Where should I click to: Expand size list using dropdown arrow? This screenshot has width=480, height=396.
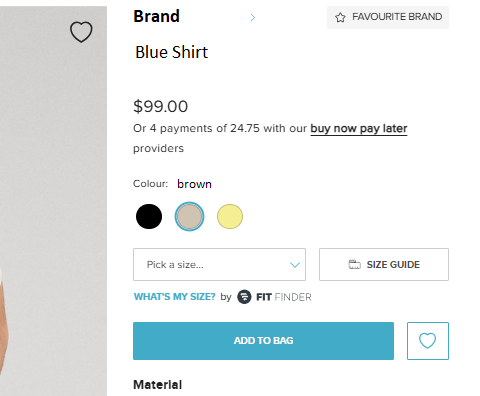coord(295,265)
